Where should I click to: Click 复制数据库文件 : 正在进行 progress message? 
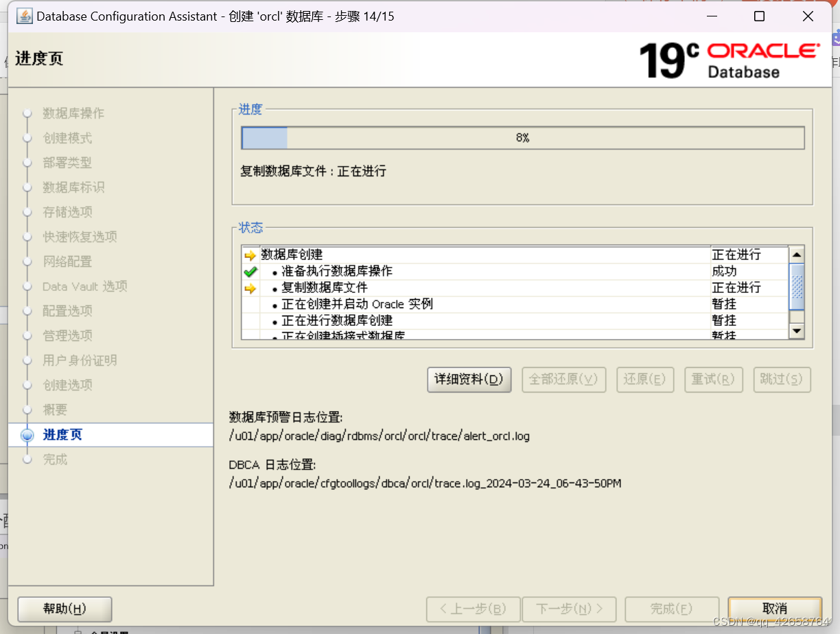pyautogui.click(x=313, y=172)
